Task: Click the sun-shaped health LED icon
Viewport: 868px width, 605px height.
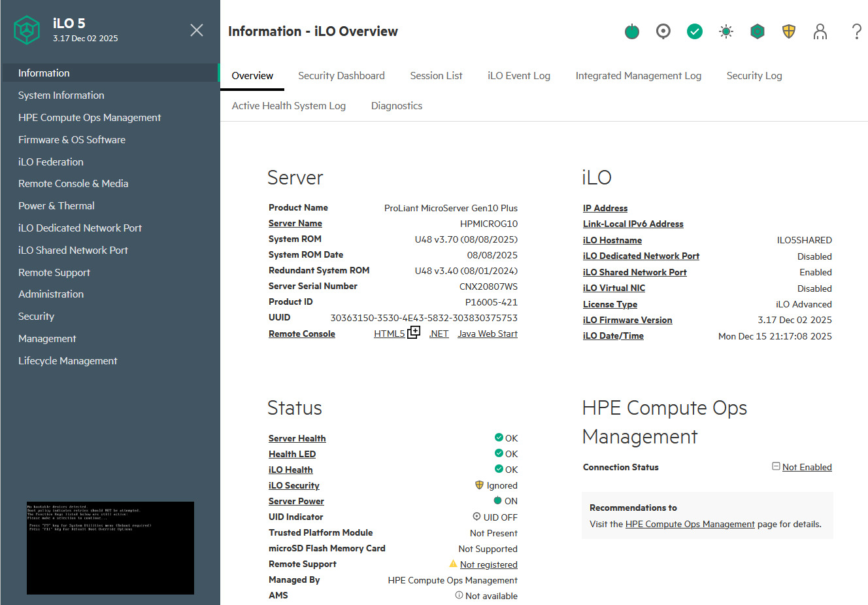Action: [726, 31]
